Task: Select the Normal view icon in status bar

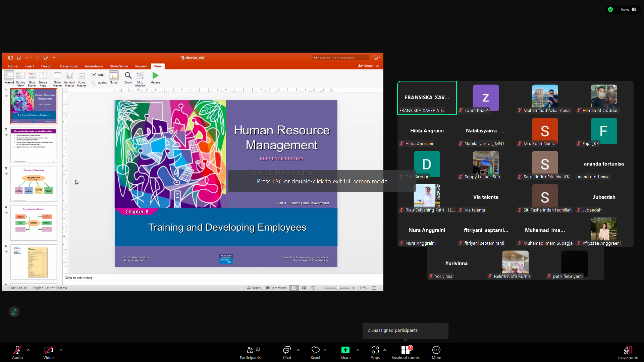Action: (294, 288)
